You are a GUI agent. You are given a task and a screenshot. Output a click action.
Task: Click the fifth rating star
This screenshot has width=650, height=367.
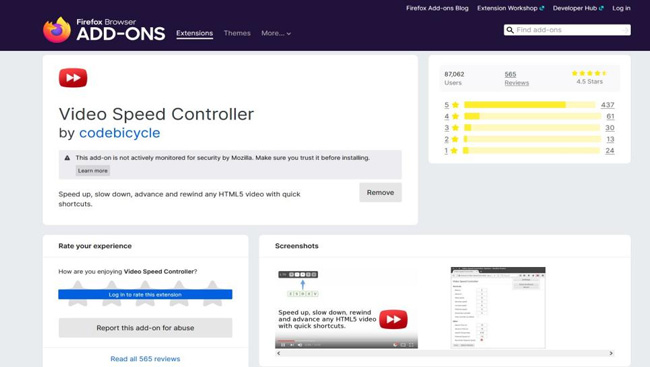coord(213,293)
